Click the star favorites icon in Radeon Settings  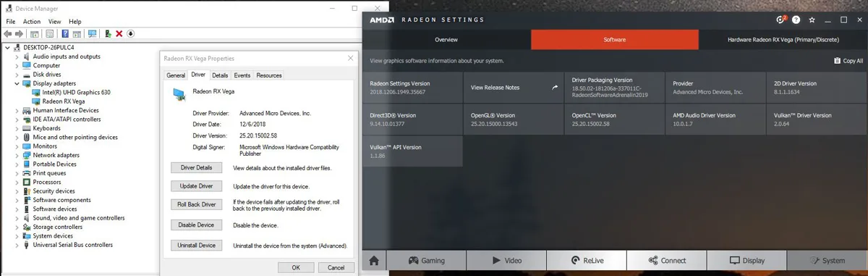(x=812, y=20)
